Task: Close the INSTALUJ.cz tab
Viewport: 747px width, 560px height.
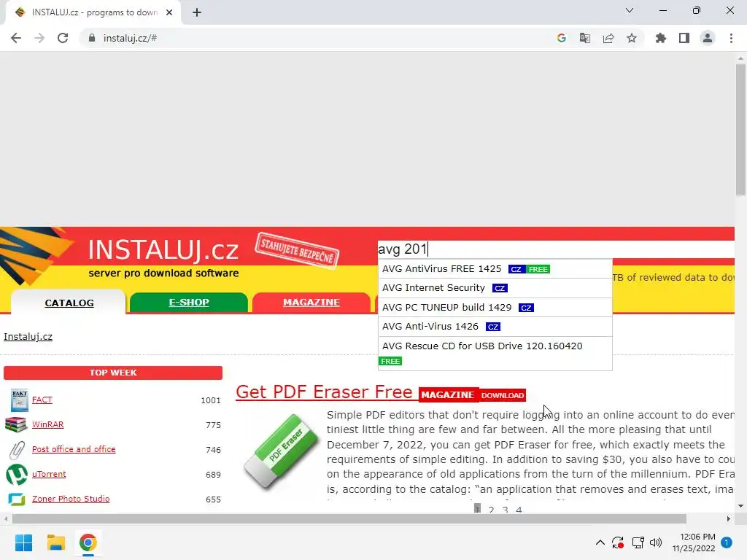Action: [x=169, y=12]
